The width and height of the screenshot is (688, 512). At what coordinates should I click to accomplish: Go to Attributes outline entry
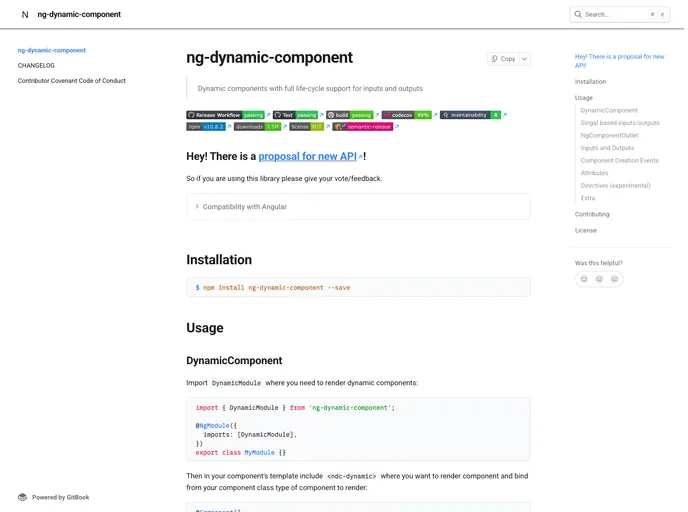(594, 173)
